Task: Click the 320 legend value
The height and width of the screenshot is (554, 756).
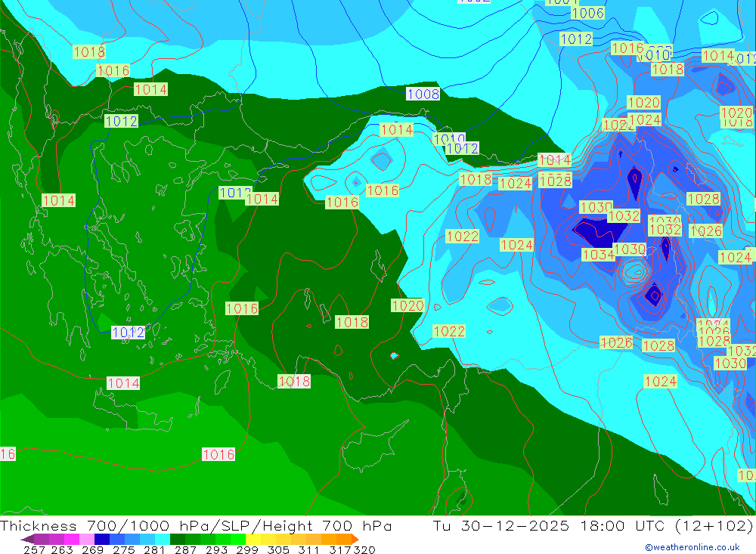Action: click(x=364, y=549)
